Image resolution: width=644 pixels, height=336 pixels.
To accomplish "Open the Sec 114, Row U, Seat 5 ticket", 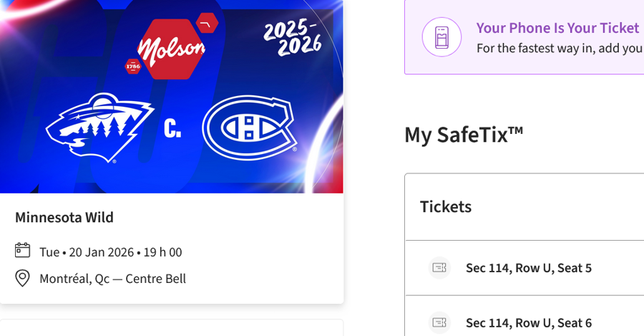I will tap(528, 268).
